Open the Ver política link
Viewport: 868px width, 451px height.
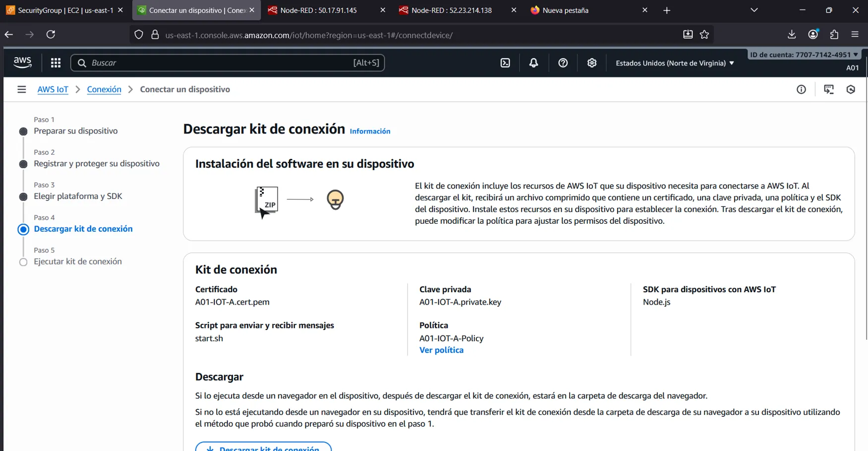(x=441, y=350)
